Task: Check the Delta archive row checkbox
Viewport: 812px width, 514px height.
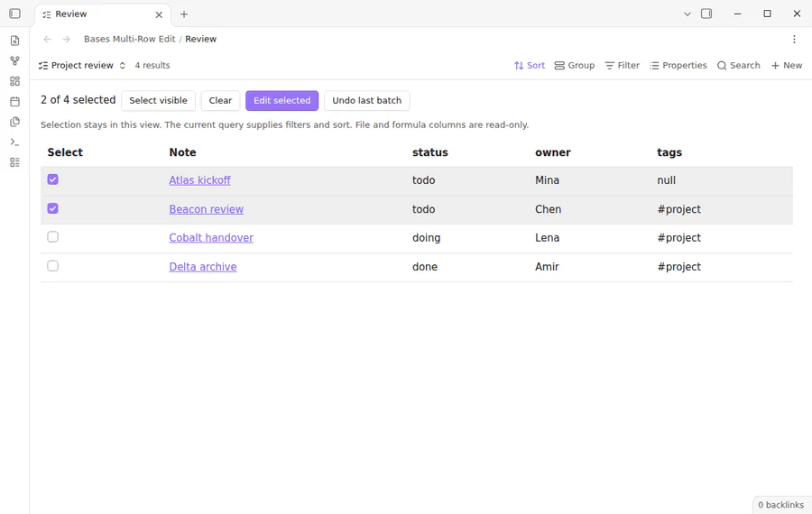Action: [x=53, y=265]
